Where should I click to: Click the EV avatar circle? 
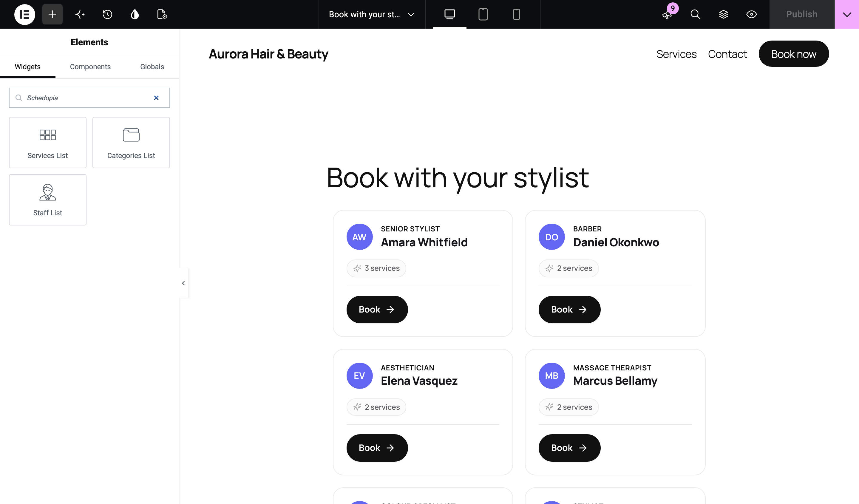pos(359,375)
